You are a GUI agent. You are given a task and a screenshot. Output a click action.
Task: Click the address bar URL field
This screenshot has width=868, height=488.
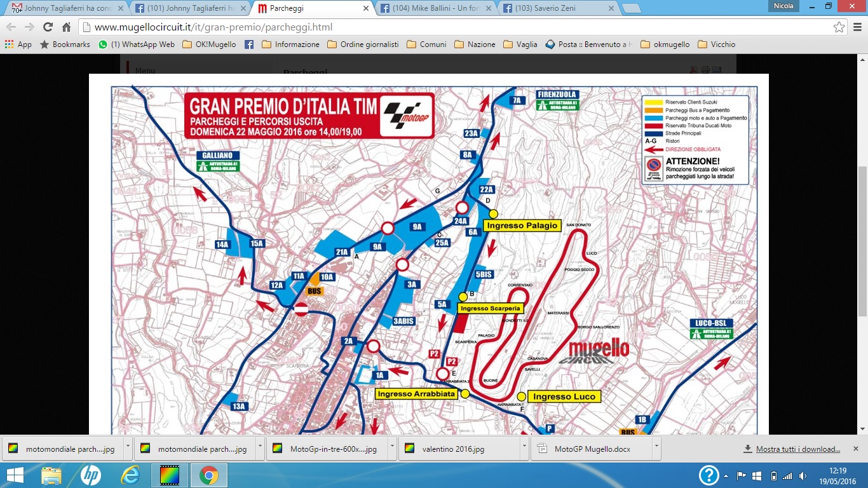click(445, 27)
